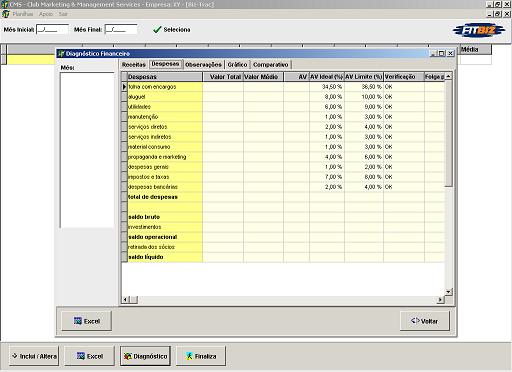Image resolution: width=512 pixels, height=372 pixels.
Task: Open the Observações tab
Action: click(x=203, y=65)
